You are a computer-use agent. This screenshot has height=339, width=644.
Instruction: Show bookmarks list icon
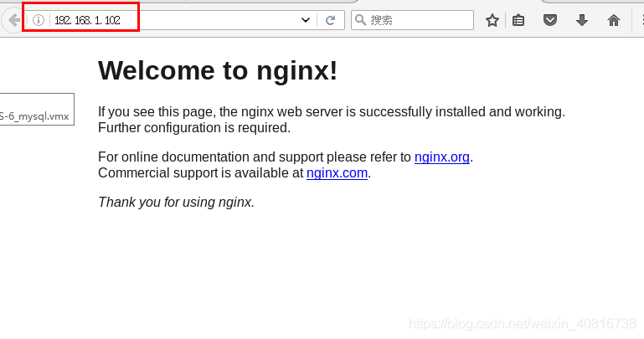tap(518, 20)
